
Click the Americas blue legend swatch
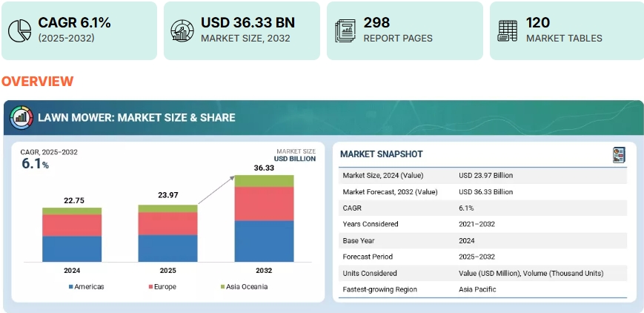point(70,287)
